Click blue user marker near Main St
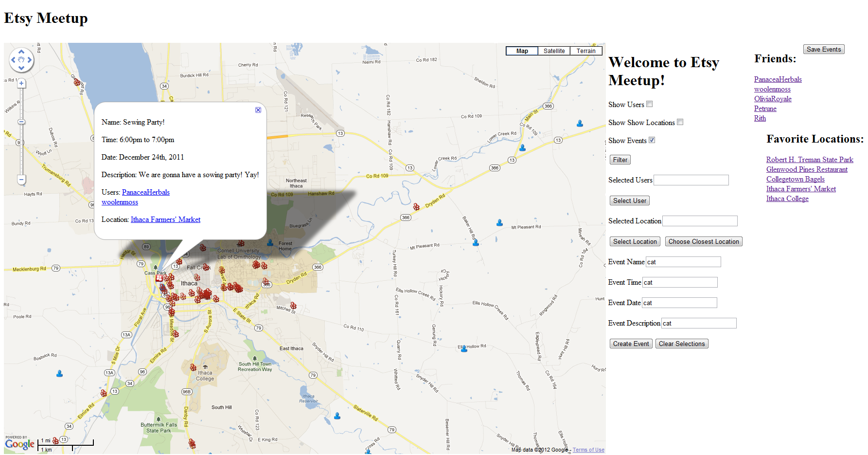Viewport: 868px width, 455px height. (x=580, y=124)
